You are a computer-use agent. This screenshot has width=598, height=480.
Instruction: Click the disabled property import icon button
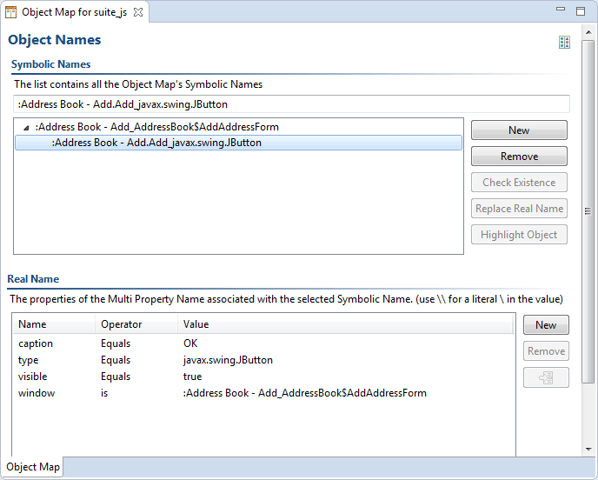[x=546, y=377]
